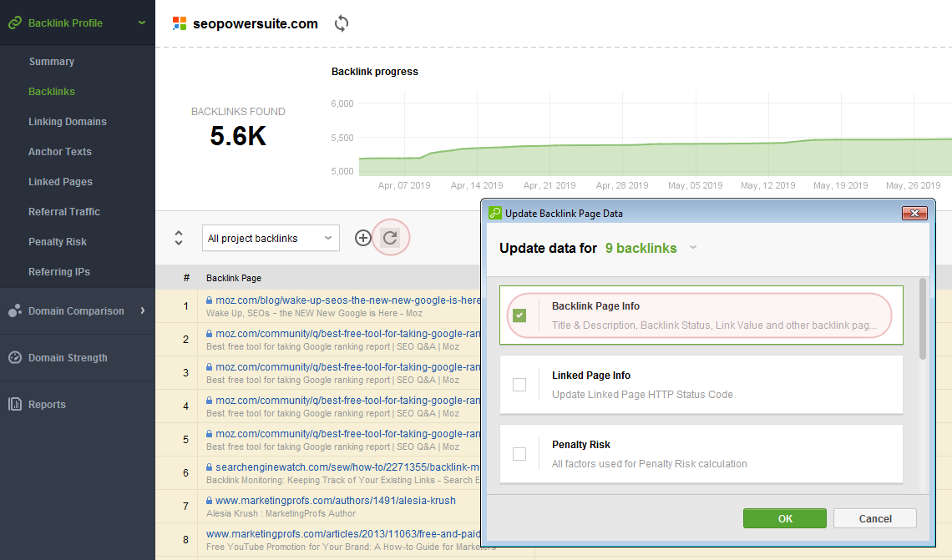Click the seopowersuite.com project name
The image size is (952, 560).
click(x=255, y=23)
